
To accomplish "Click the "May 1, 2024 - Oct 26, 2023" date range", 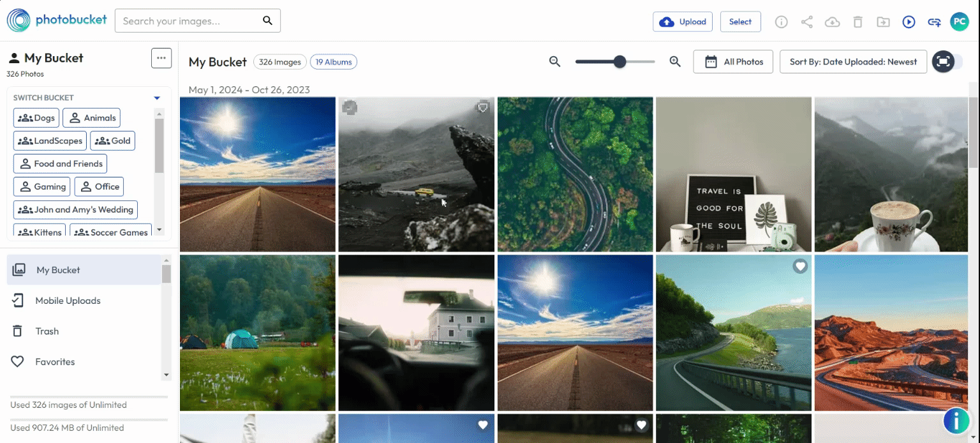I will point(249,90).
